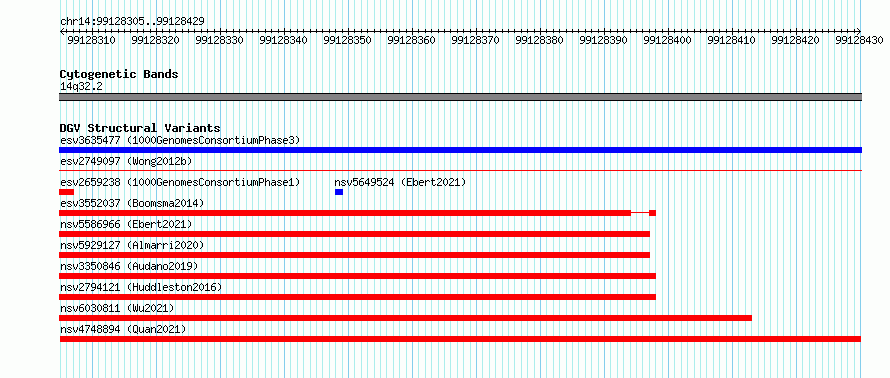
Task: Select the nsv6030811 Wu2021 red bar
Action: (x=405, y=318)
